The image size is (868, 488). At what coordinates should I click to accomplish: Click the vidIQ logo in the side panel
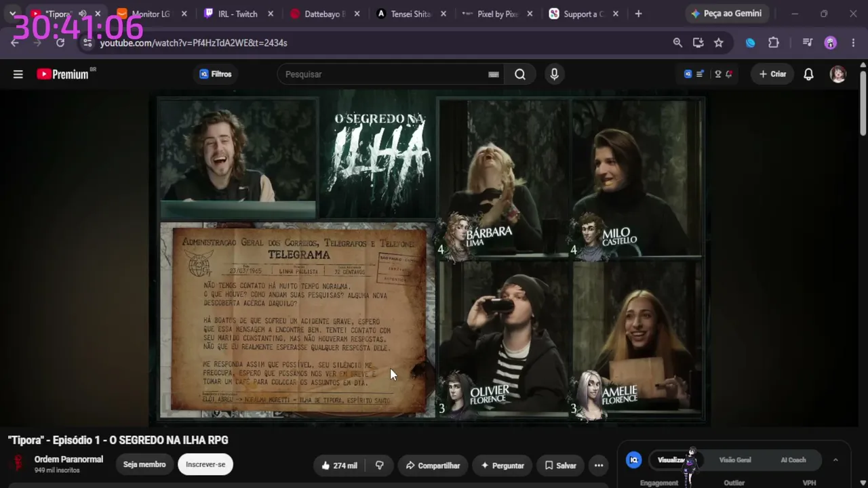click(634, 460)
